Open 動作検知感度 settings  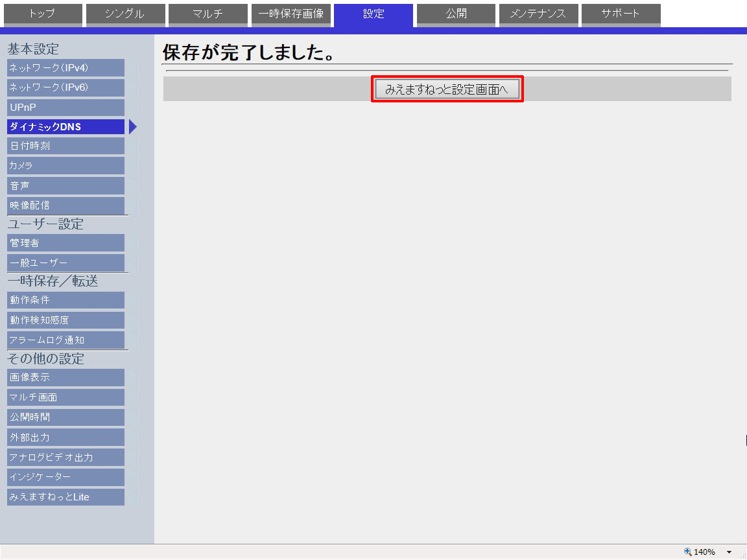pyautogui.click(x=65, y=320)
